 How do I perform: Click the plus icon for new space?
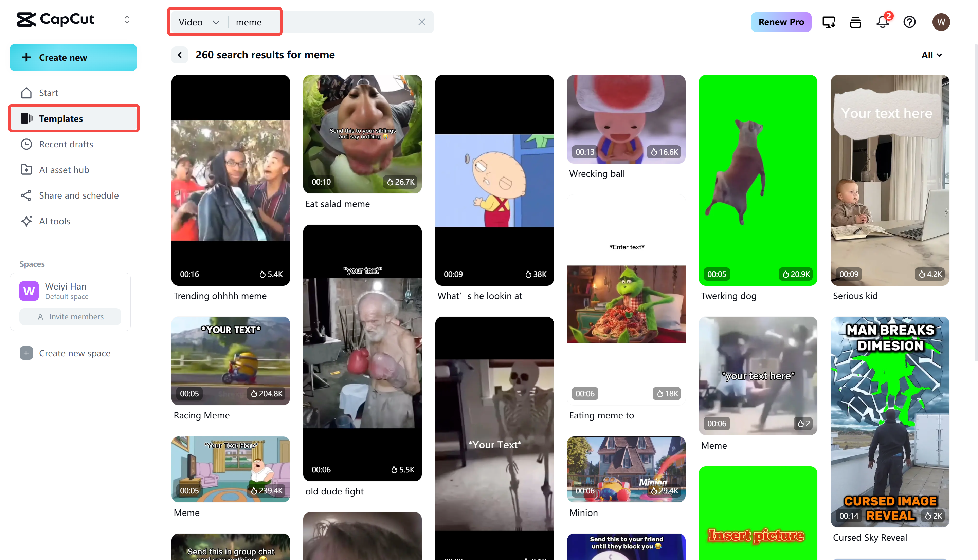point(26,353)
